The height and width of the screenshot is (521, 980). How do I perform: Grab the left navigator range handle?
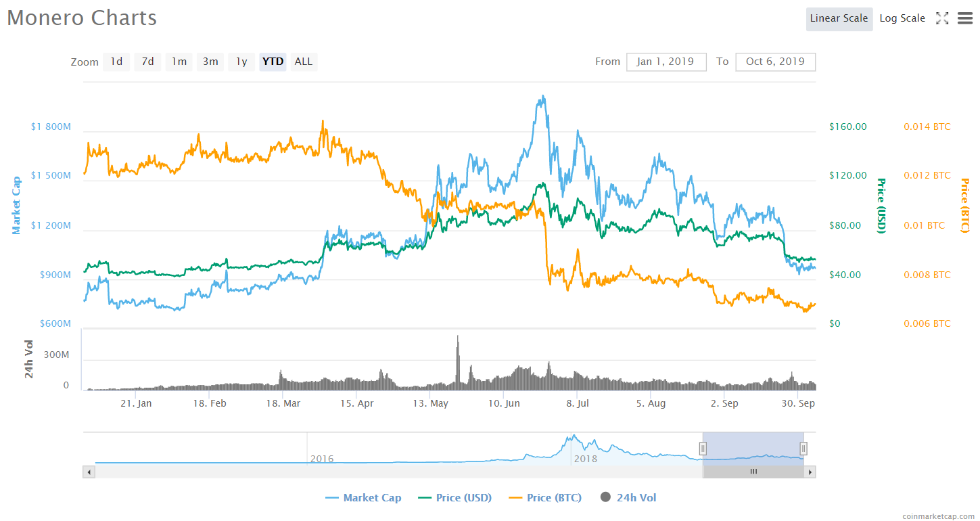tap(703, 448)
